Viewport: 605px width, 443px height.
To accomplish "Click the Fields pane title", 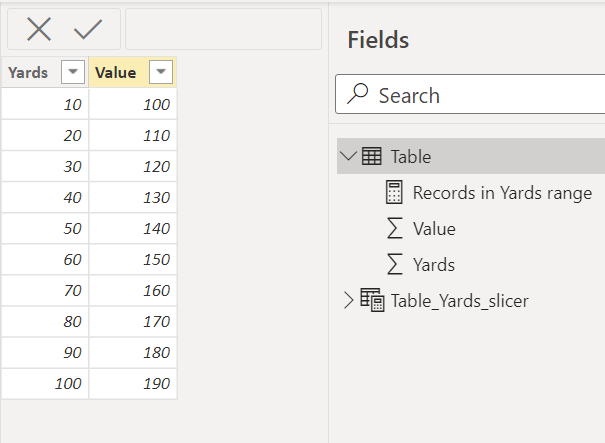I will pyautogui.click(x=378, y=40).
